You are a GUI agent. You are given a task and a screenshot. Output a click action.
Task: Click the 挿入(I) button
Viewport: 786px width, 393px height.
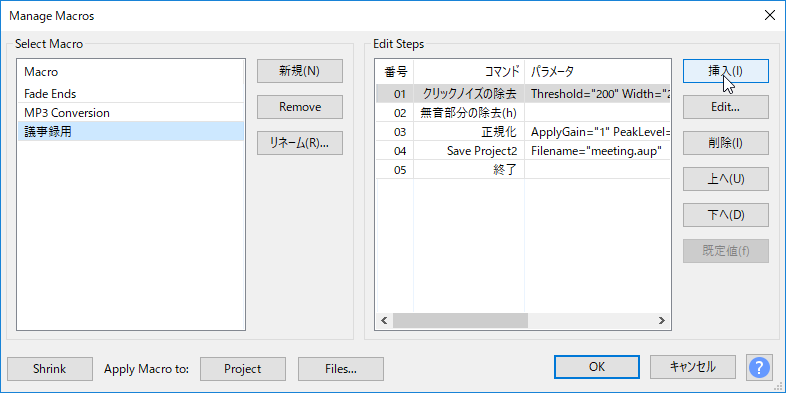click(725, 71)
